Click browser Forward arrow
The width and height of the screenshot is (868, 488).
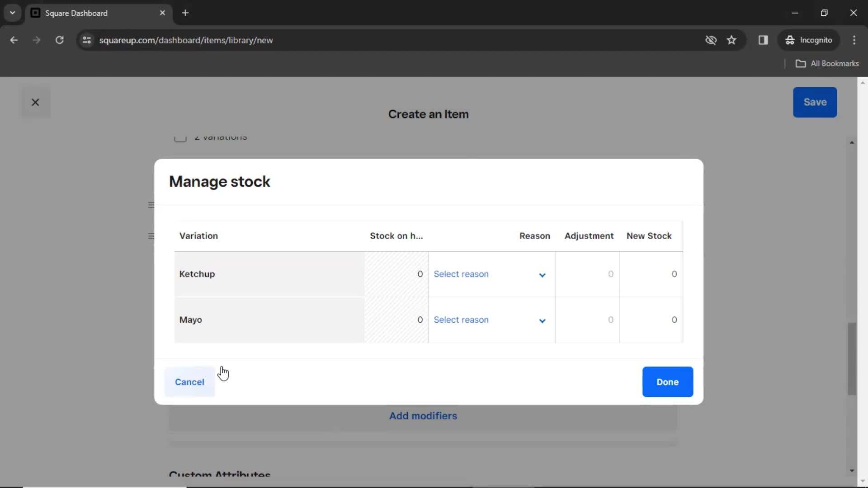click(x=37, y=40)
